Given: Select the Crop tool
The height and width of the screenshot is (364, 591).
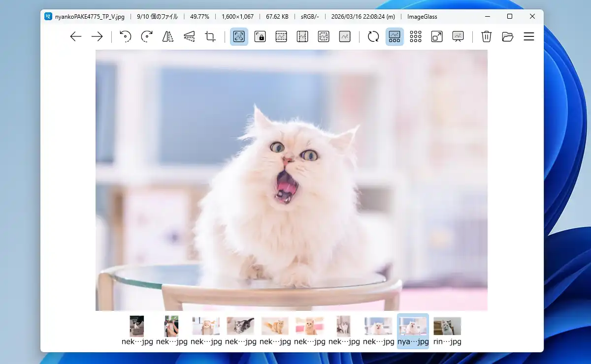Looking at the screenshot, I should (x=210, y=36).
